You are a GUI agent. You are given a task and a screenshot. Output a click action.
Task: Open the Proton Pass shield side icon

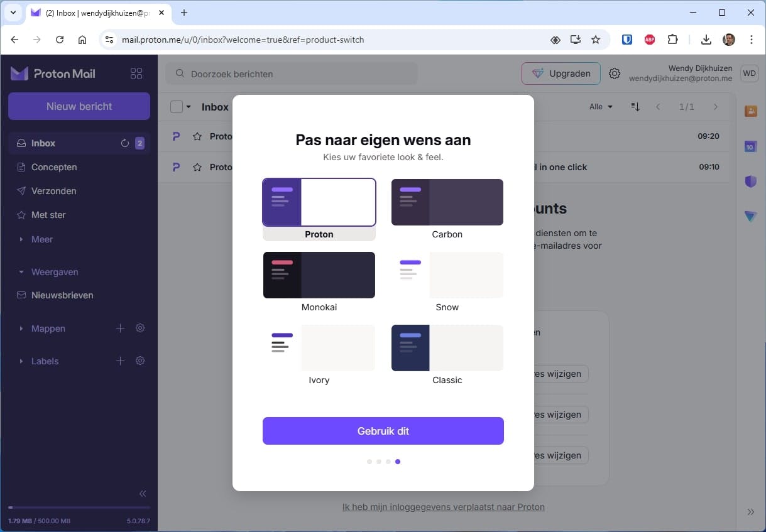pos(750,182)
